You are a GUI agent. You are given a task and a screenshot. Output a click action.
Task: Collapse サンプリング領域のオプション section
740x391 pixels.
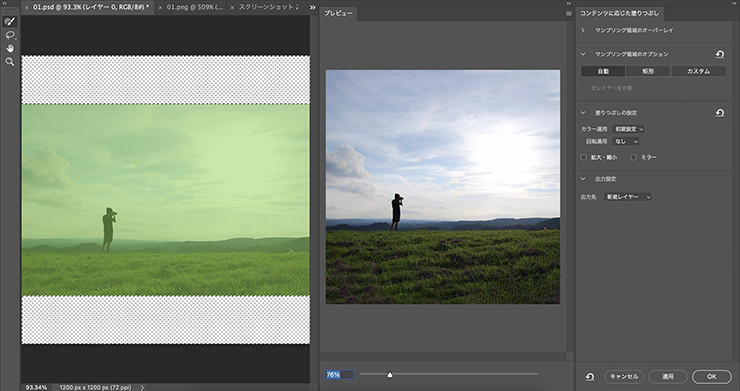583,54
